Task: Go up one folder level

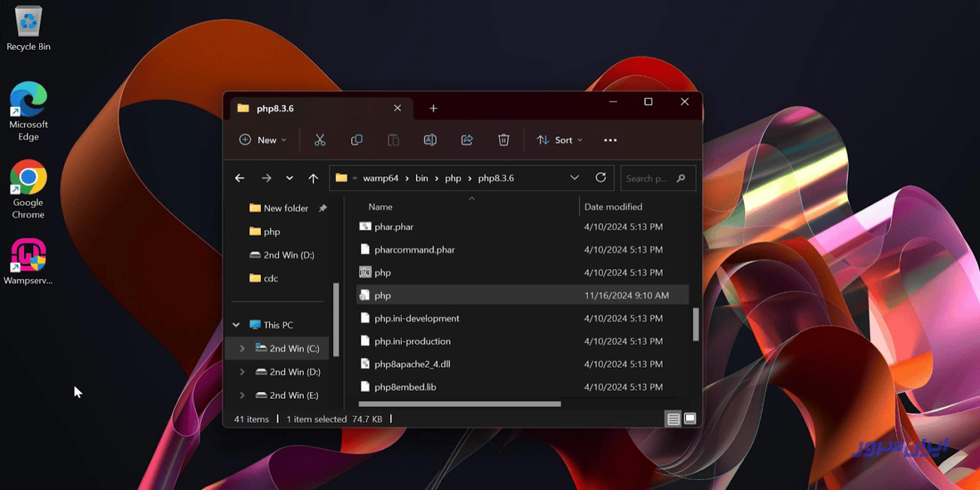Action: tap(314, 179)
